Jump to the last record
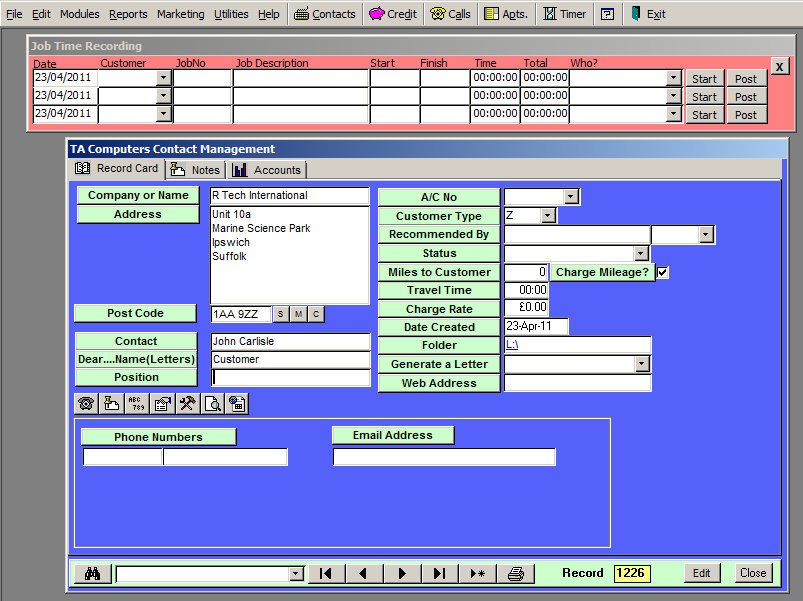Screen dimensions: 803x601 click(439, 573)
